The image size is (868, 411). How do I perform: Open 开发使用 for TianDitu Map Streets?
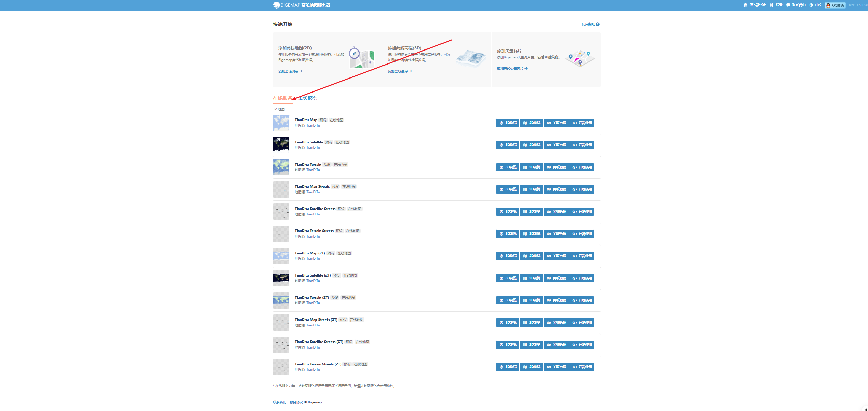582,189
